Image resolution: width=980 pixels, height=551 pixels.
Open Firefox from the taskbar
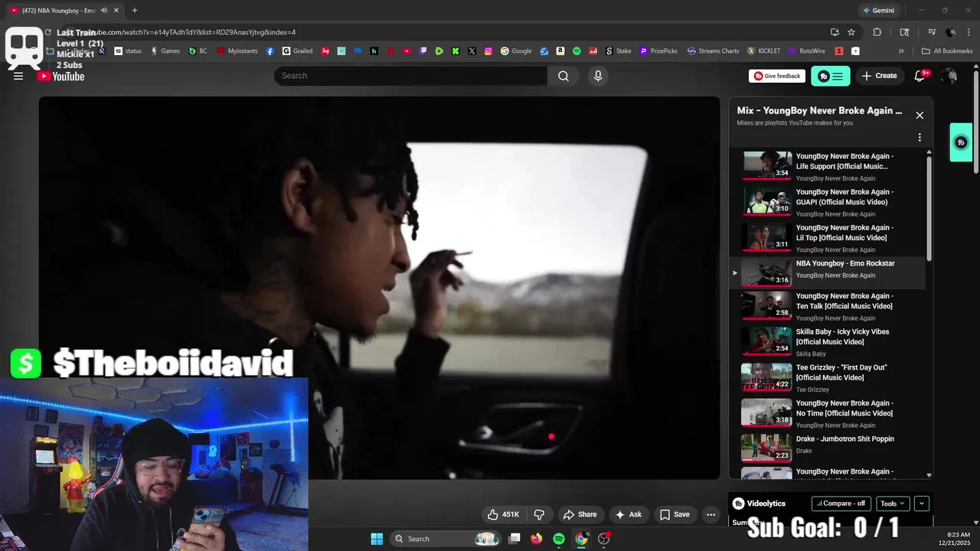tap(537, 539)
